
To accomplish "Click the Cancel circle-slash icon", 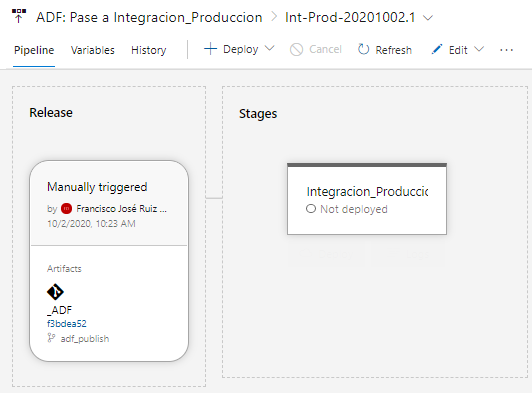I will [x=296, y=50].
